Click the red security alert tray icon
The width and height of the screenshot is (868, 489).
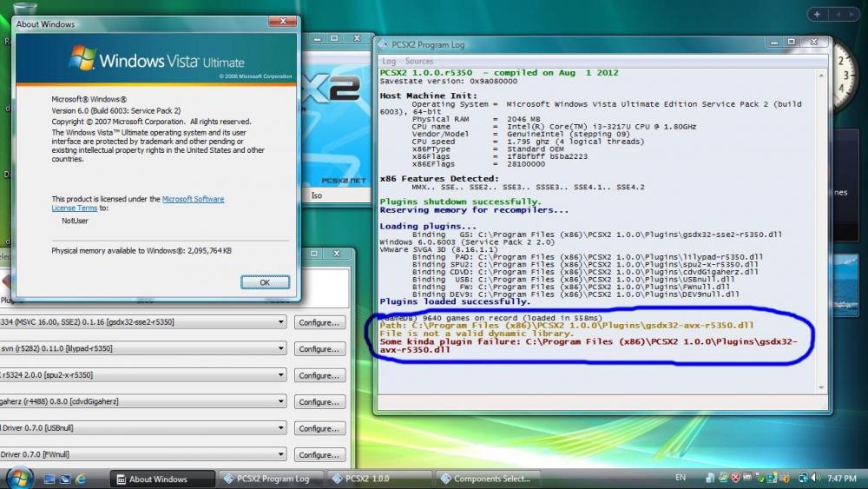(735, 478)
